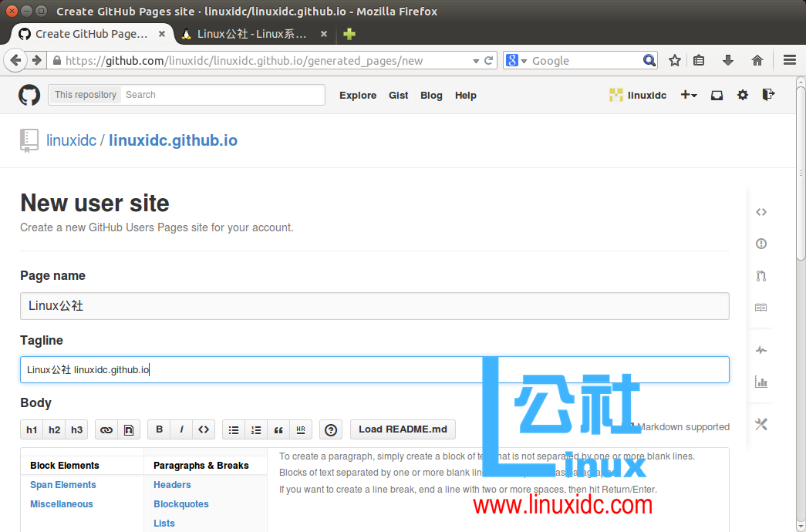
Task: Apply italic formatting with i button
Action: tap(181, 429)
